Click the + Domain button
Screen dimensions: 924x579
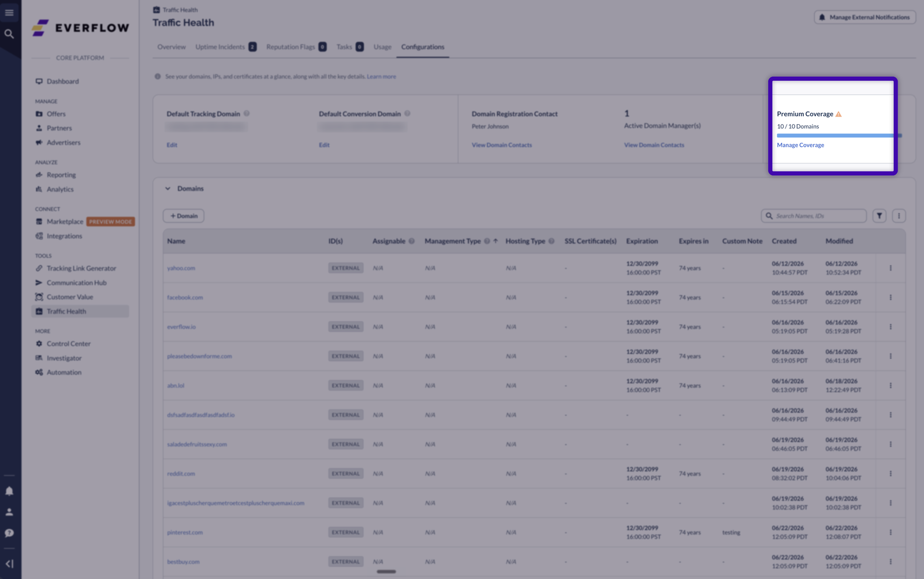(x=184, y=216)
